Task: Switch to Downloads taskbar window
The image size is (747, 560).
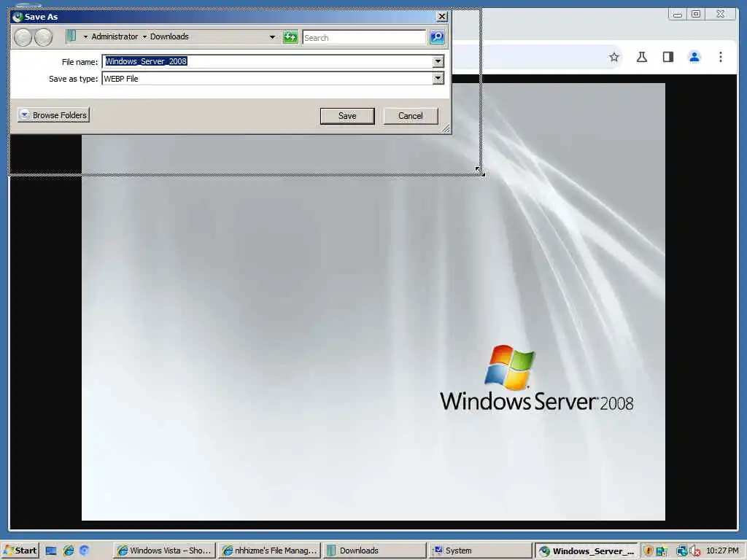Action: tap(374, 551)
